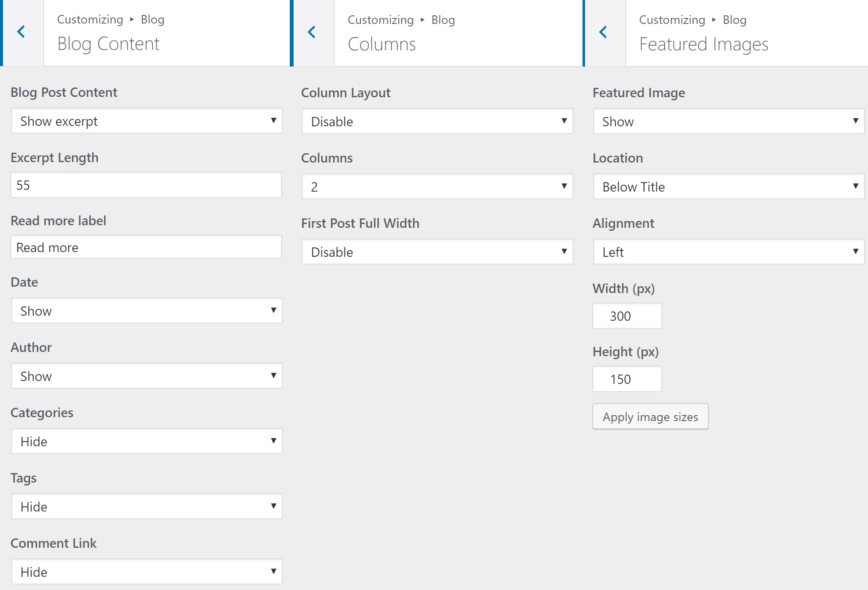868x590 pixels.
Task: Change the number of Columns dropdown
Action: coord(437,186)
